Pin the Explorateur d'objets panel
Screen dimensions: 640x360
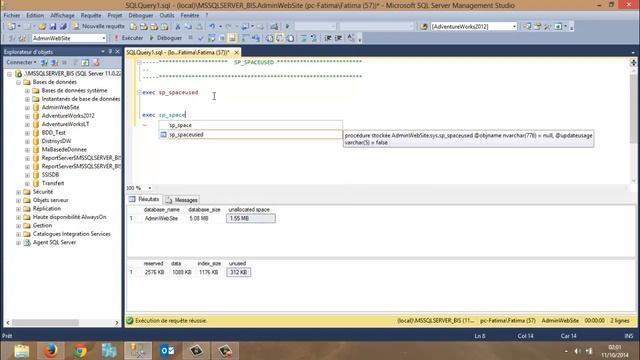[x=110, y=52]
